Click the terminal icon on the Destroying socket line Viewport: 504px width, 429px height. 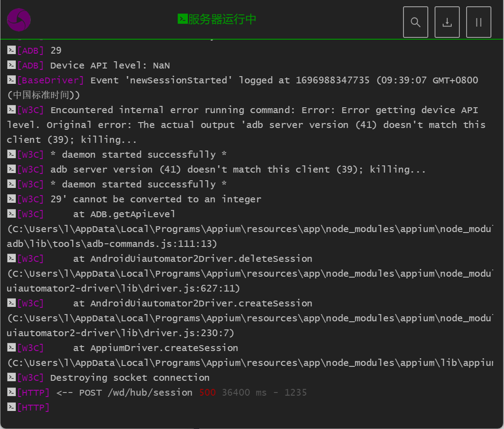point(11,378)
